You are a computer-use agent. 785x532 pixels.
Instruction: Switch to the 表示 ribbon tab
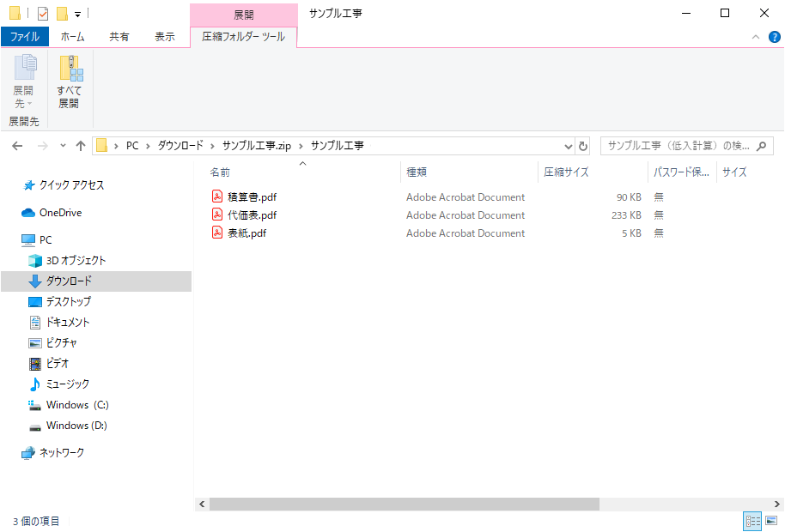(x=165, y=37)
